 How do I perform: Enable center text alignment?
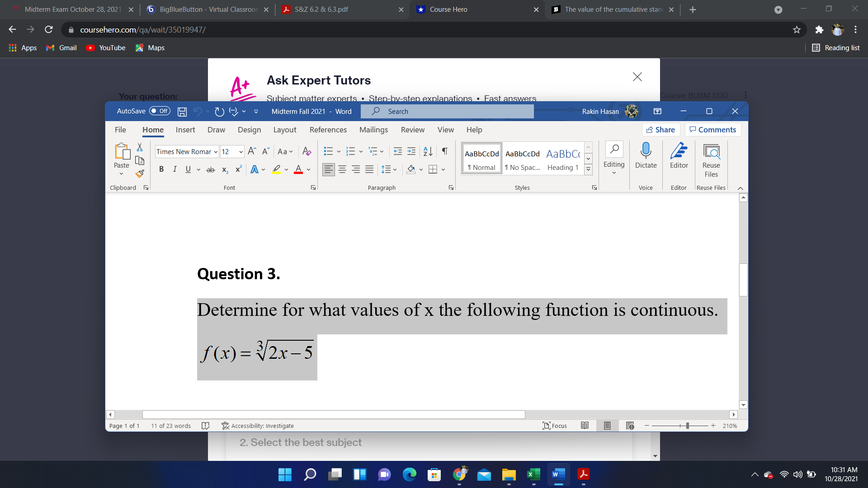(x=342, y=169)
